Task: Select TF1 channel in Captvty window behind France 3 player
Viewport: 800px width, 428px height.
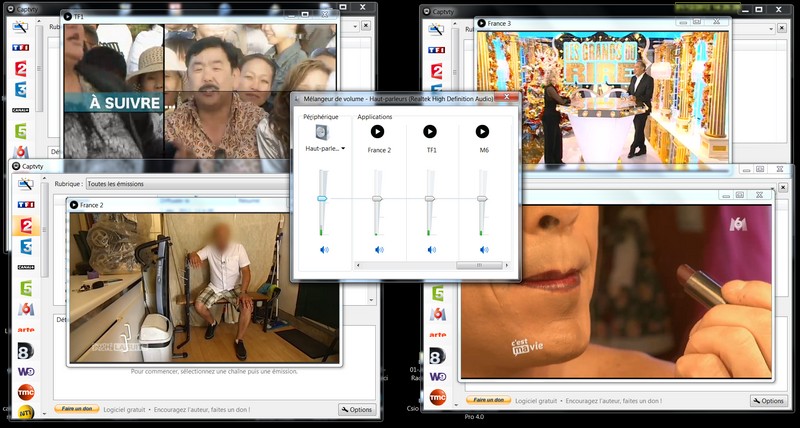Action: click(436, 50)
